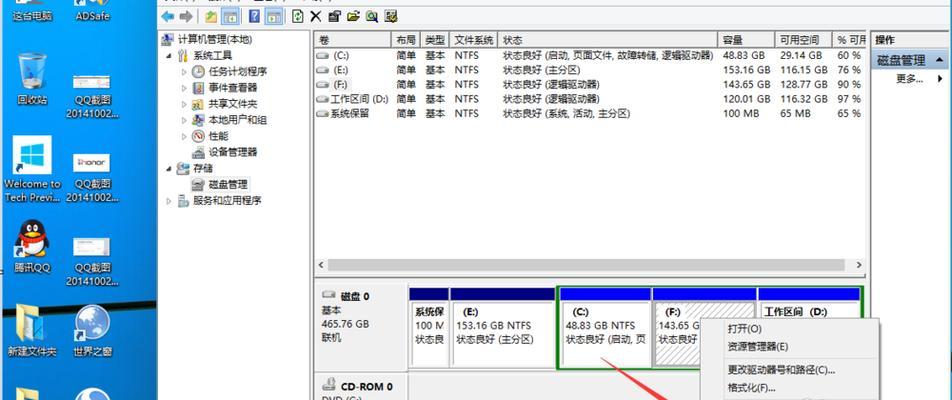This screenshot has height=400, width=952.
Task: Click the horizontal scrollbar left arrow
Action: 321,265
